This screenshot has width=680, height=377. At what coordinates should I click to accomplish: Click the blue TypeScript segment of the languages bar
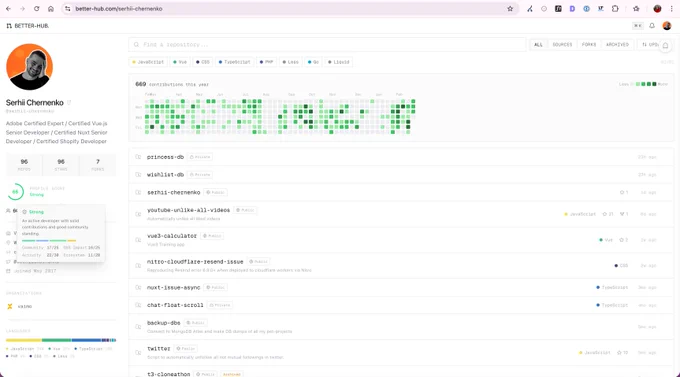86,340
